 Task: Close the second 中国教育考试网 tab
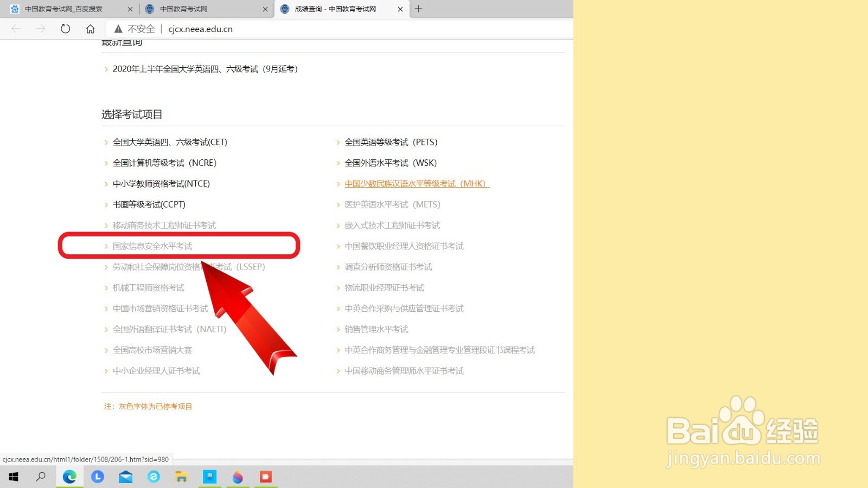pyautogui.click(x=265, y=9)
